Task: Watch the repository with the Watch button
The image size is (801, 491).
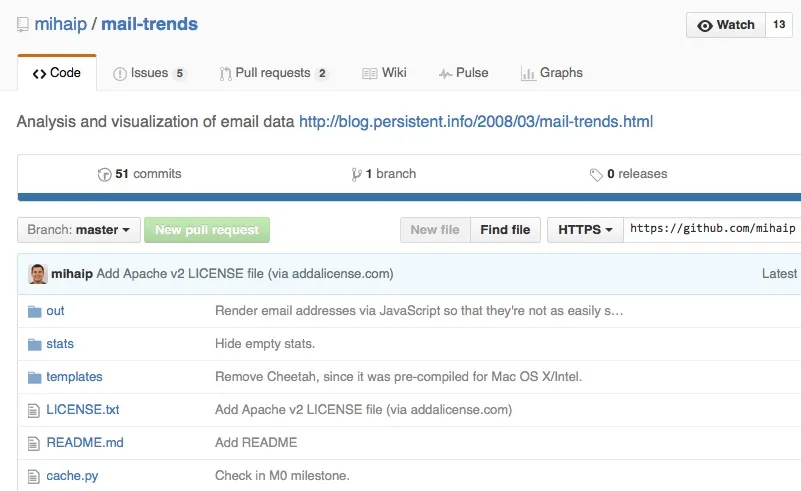Action: click(725, 25)
